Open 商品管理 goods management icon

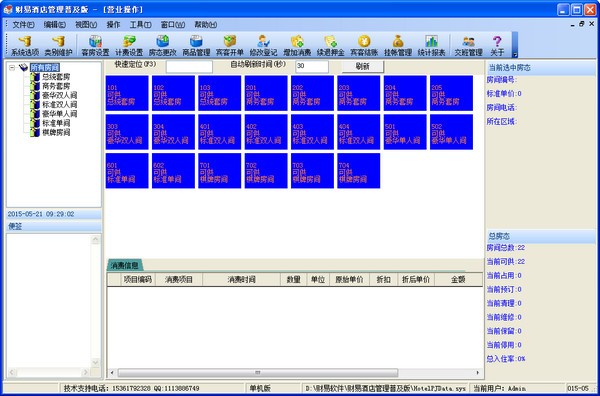click(x=196, y=46)
